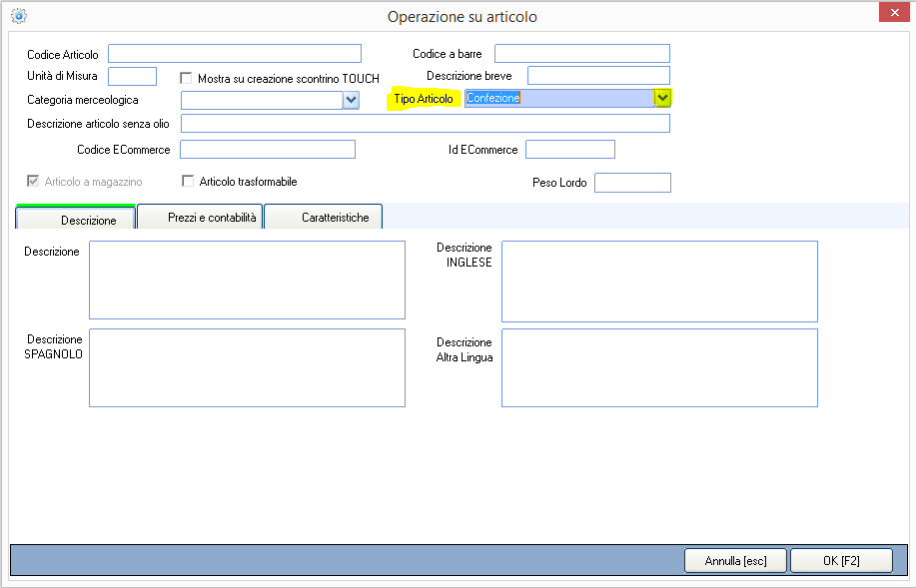Click the Codice a barre field
This screenshot has height=588, width=916.
[x=581, y=53]
